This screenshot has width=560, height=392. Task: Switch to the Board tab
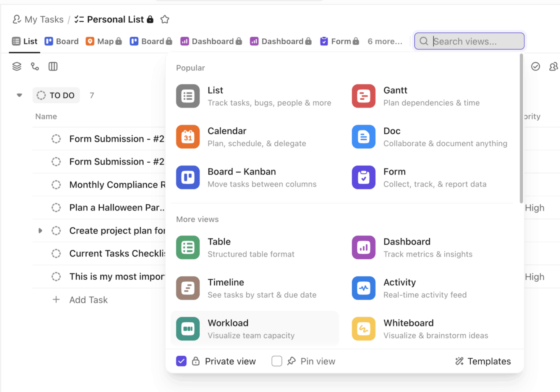[x=61, y=41]
